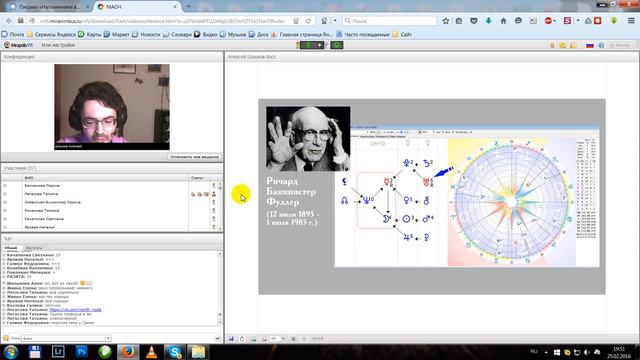Viewport: 640px width, 360px height.
Task: Open Карты bookmark
Action: click(90, 34)
